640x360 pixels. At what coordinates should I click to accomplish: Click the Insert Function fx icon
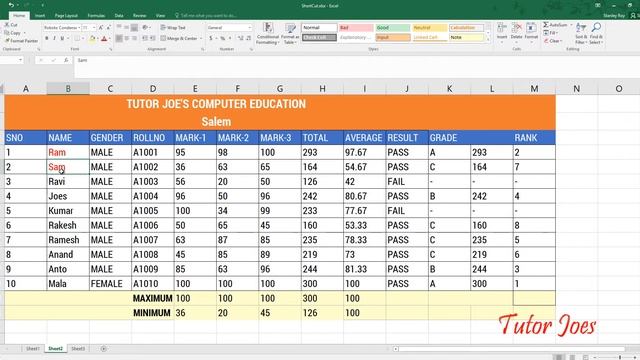click(x=66, y=60)
